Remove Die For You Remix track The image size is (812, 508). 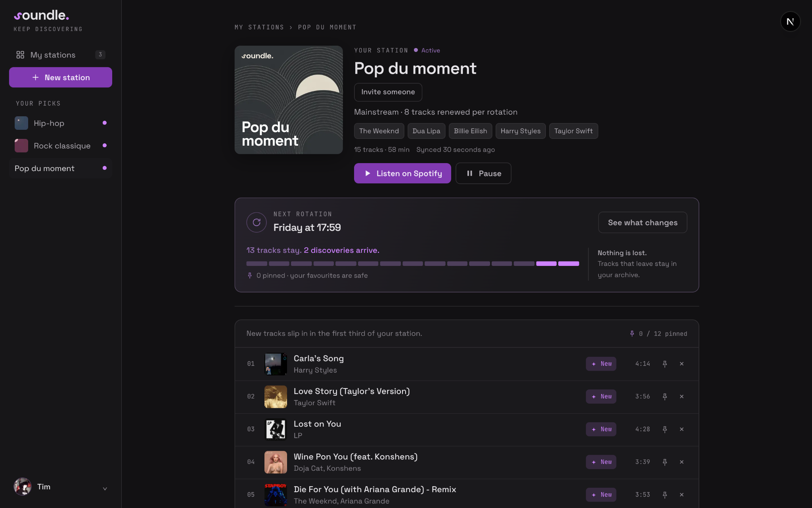(x=682, y=495)
